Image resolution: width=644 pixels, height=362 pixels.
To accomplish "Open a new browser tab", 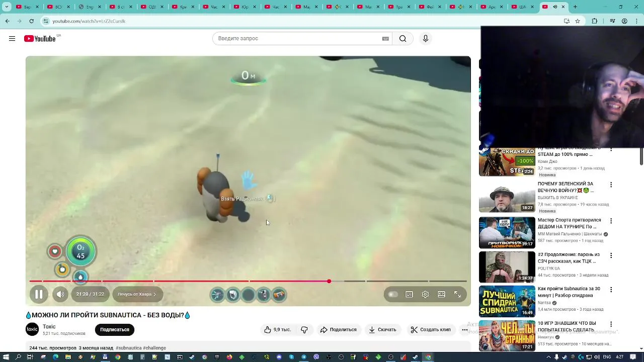I will click(x=575, y=7).
